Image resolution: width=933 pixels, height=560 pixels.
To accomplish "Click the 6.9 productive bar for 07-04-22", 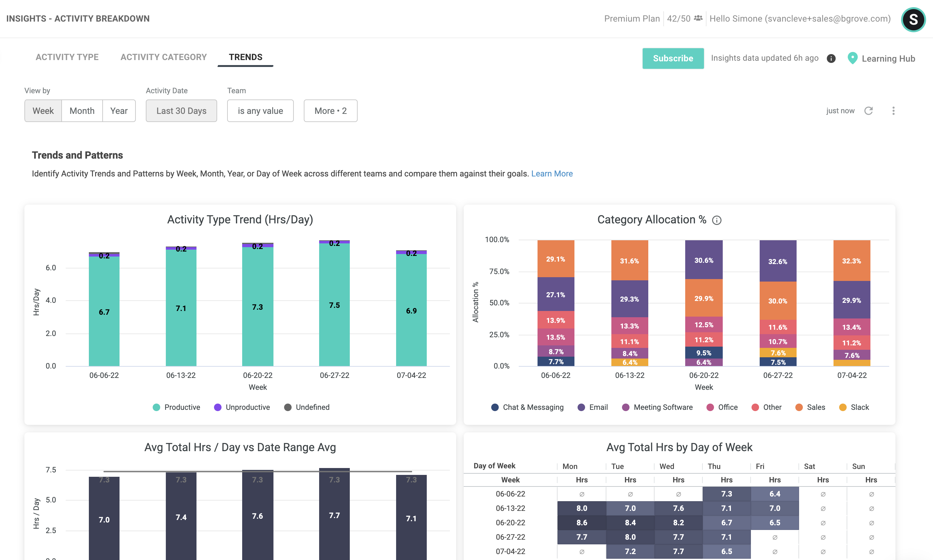I will (x=411, y=310).
